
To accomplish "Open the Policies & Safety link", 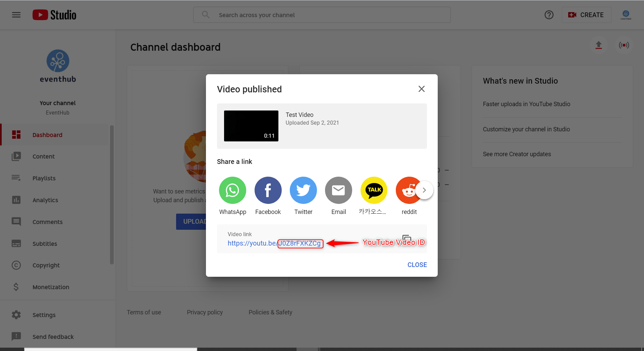I will tap(270, 312).
